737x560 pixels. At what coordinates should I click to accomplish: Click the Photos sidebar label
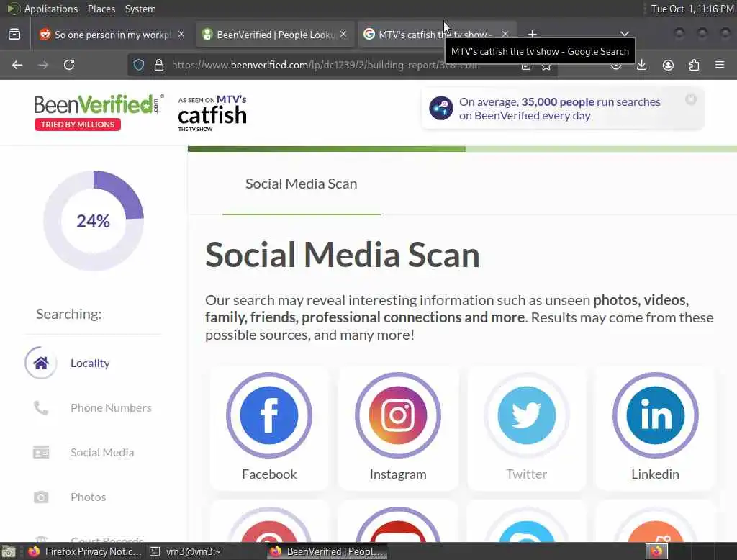pos(88,497)
